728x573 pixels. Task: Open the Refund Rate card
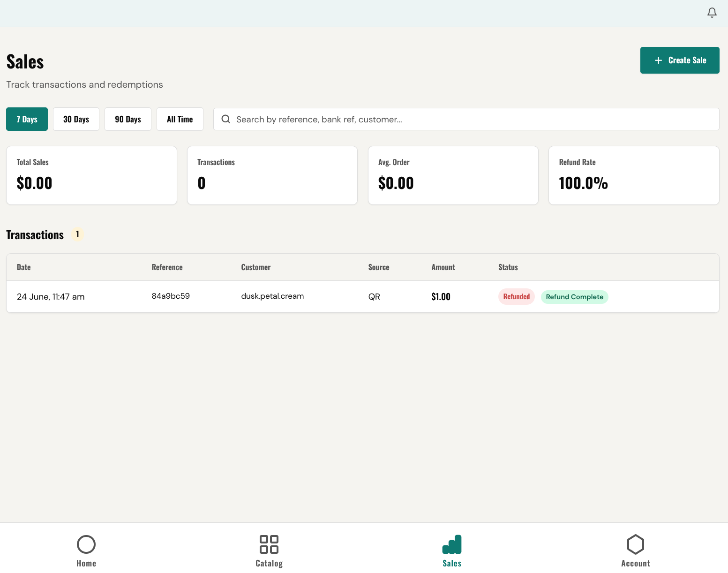tap(634, 175)
